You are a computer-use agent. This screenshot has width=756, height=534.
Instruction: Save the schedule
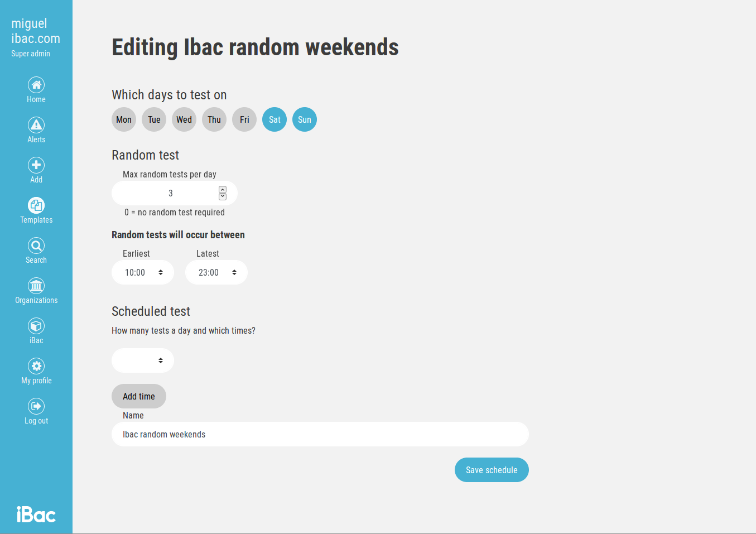coord(492,470)
